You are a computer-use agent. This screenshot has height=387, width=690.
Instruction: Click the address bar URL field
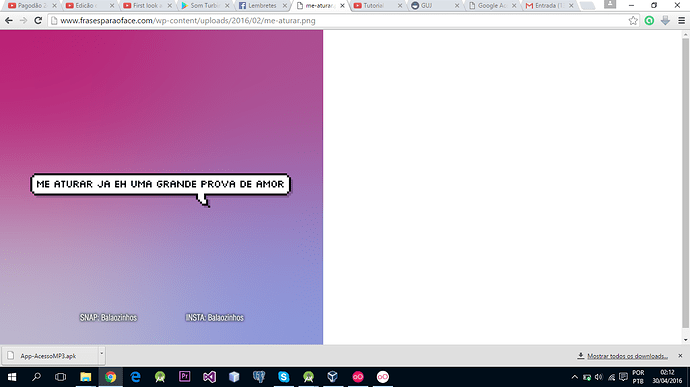(x=339, y=21)
